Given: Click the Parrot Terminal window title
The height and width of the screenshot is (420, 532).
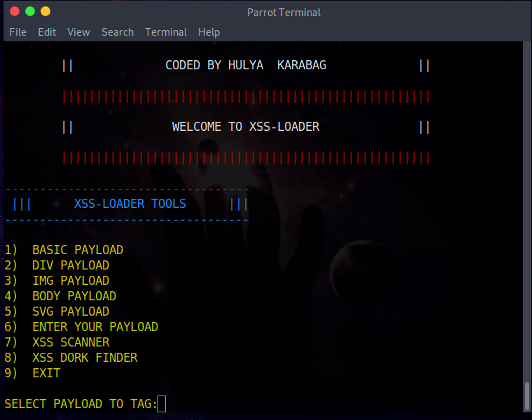Looking at the screenshot, I should 283,13.
